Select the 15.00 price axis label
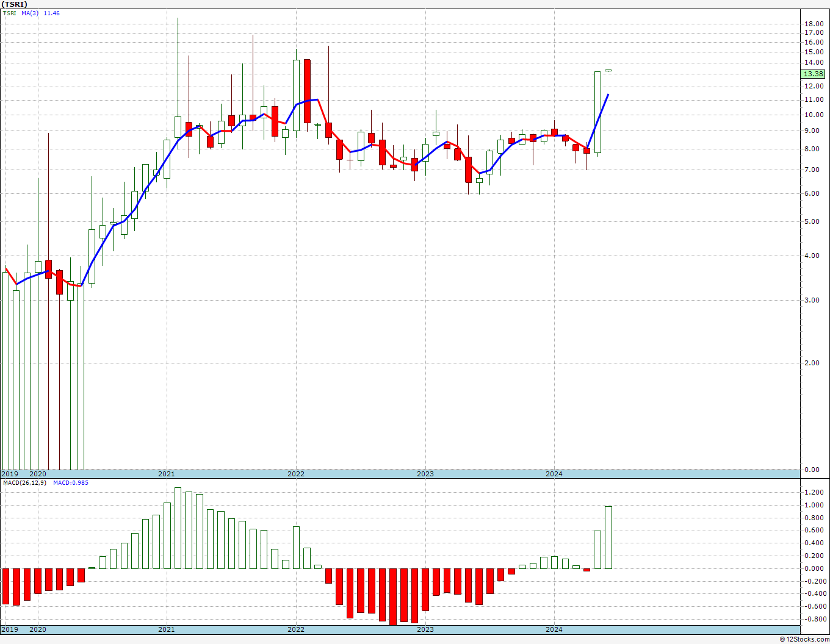Screen dimensions: 830x644 coord(814,52)
